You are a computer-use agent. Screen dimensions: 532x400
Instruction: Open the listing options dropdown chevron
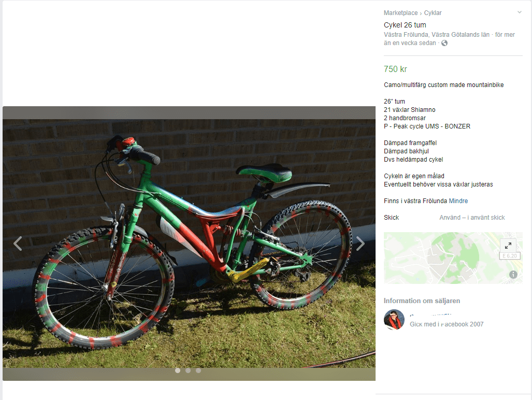click(520, 12)
